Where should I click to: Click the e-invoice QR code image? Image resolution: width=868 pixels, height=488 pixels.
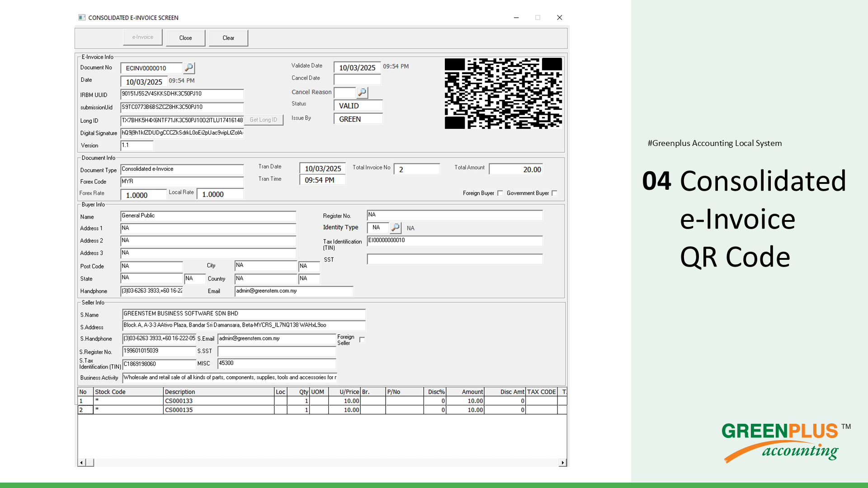coord(503,94)
